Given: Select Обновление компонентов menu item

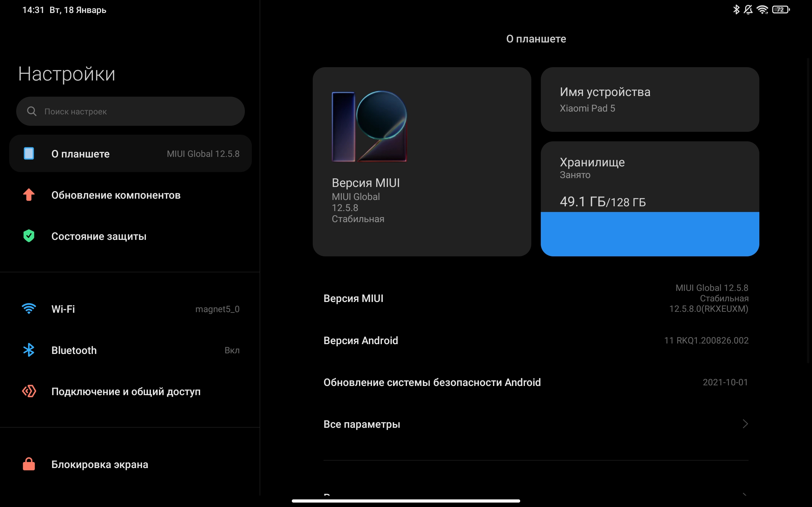Looking at the screenshot, I should pyautogui.click(x=116, y=195).
